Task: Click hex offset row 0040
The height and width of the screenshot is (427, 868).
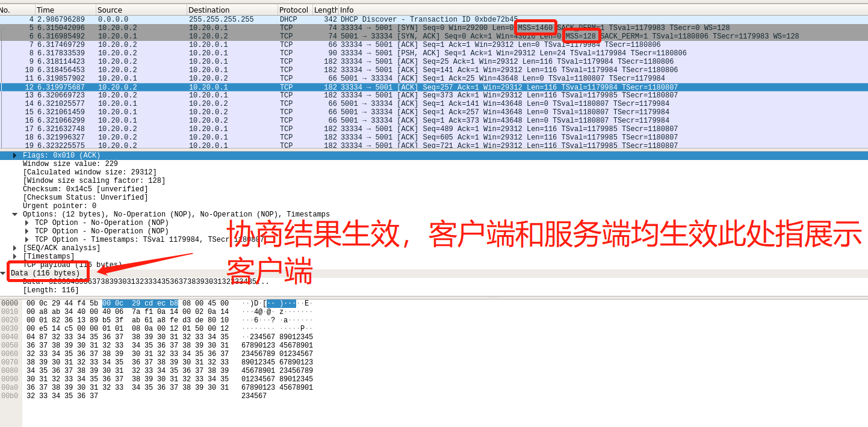Action: click(x=10, y=337)
